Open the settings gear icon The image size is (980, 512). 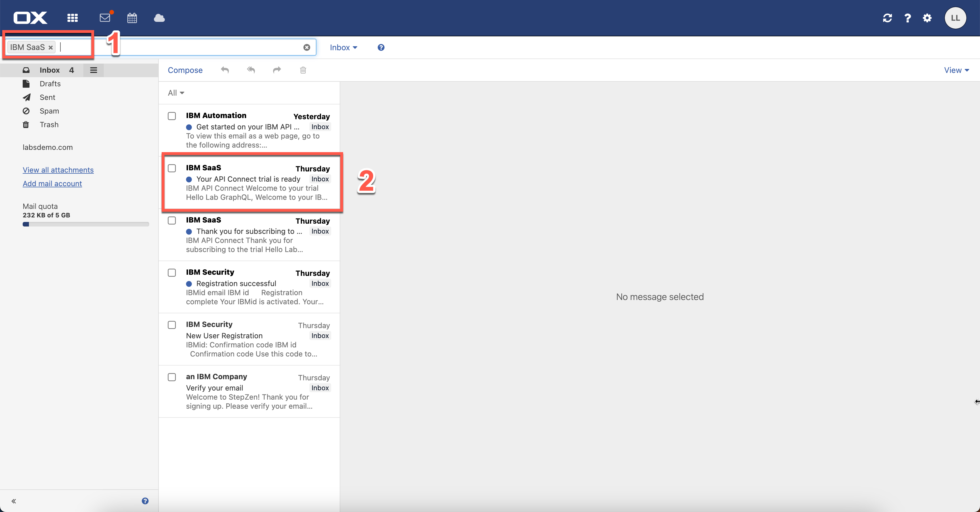(x=927, y=18)
